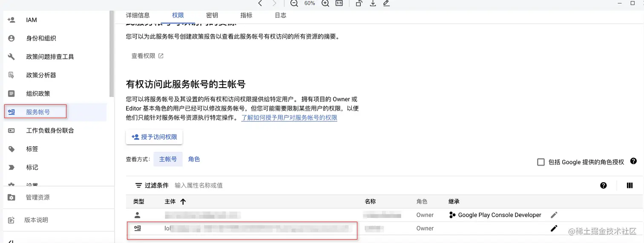Switch to the 详细信息 tab
644x243 pixels.
[138, 15]
